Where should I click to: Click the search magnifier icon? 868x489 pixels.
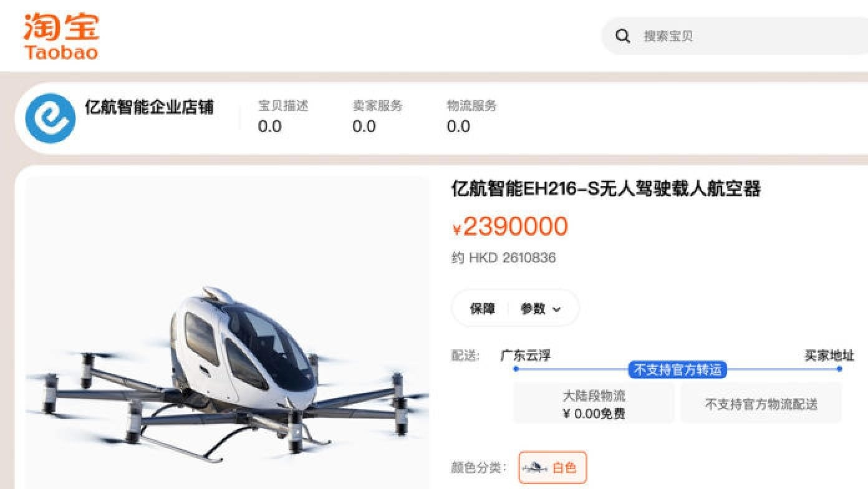point(622,36)
